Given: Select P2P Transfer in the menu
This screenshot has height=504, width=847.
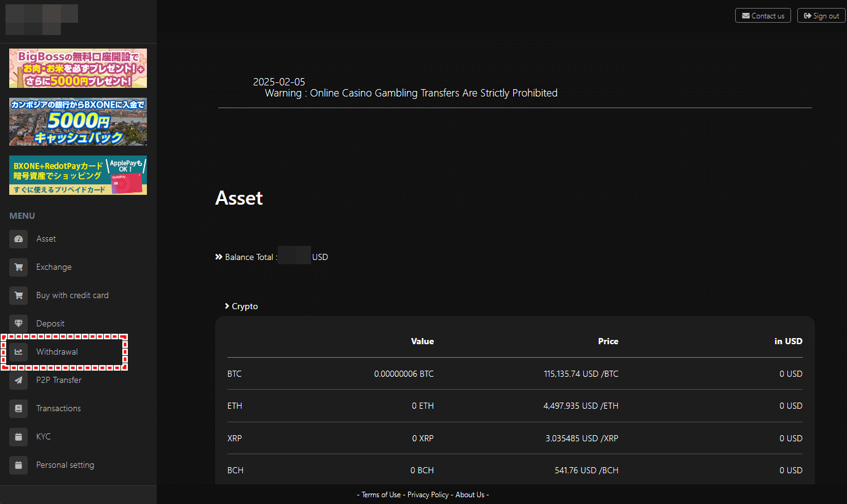Looking at the screenshot, I should click(x=59, y=380).
